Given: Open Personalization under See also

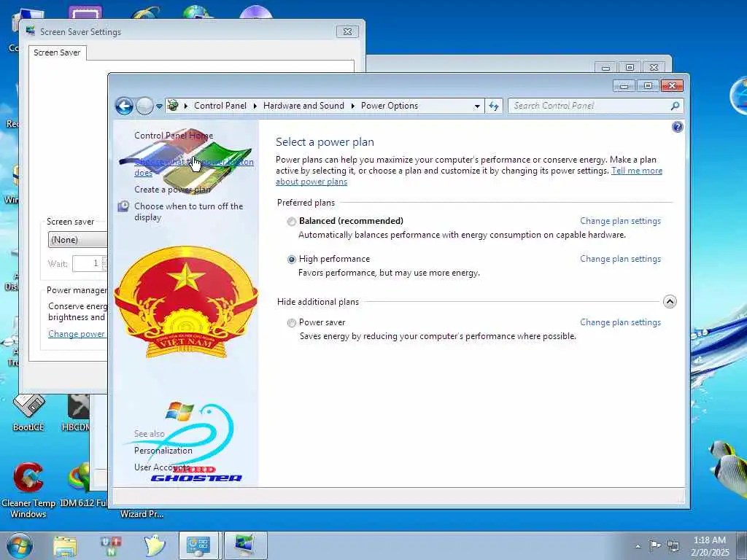Looking at the screenshot, I should click(x=163, y=451).
